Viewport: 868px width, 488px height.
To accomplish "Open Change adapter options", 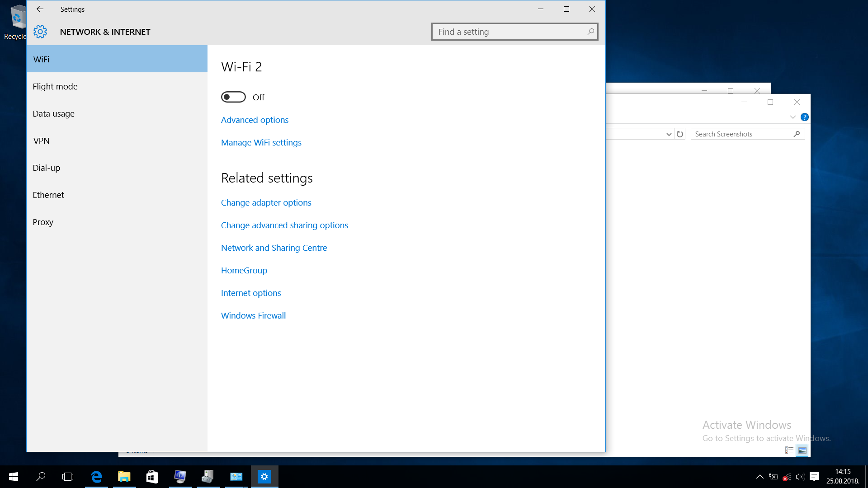I will point(266,202).
